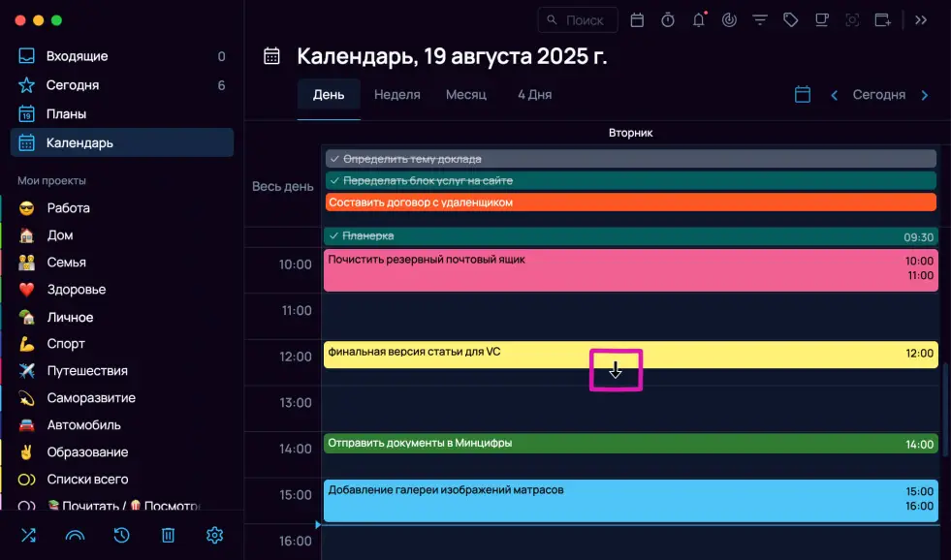
Task: Expand the toolbar with double chevron
Action: tap(921, 19)
